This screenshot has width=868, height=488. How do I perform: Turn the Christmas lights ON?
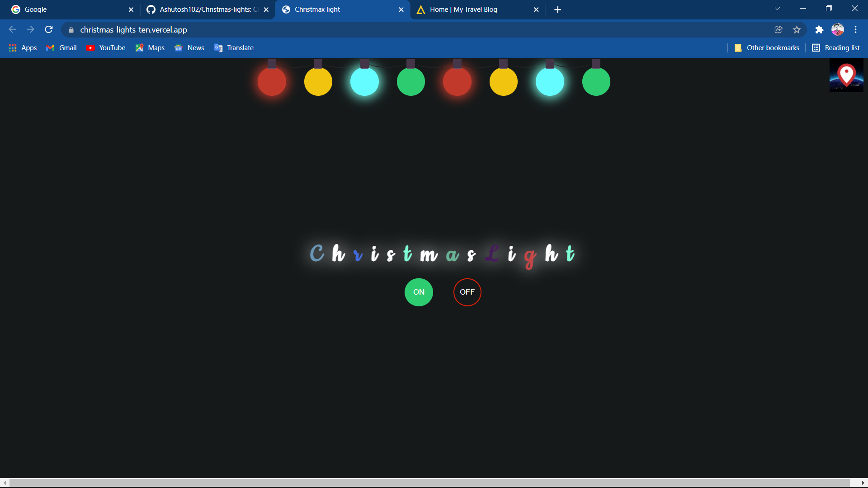pos(418,292)
